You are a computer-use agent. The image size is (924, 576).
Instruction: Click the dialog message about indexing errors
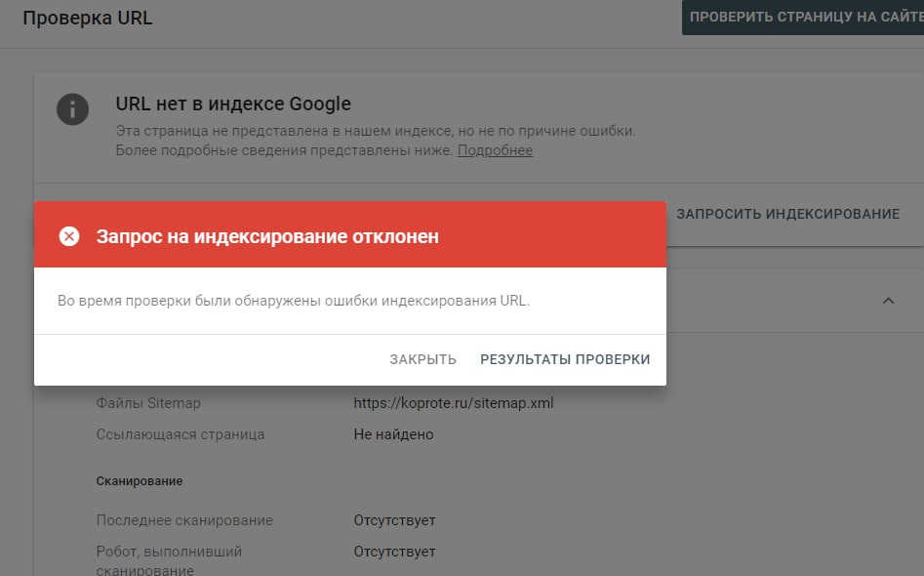294,301
